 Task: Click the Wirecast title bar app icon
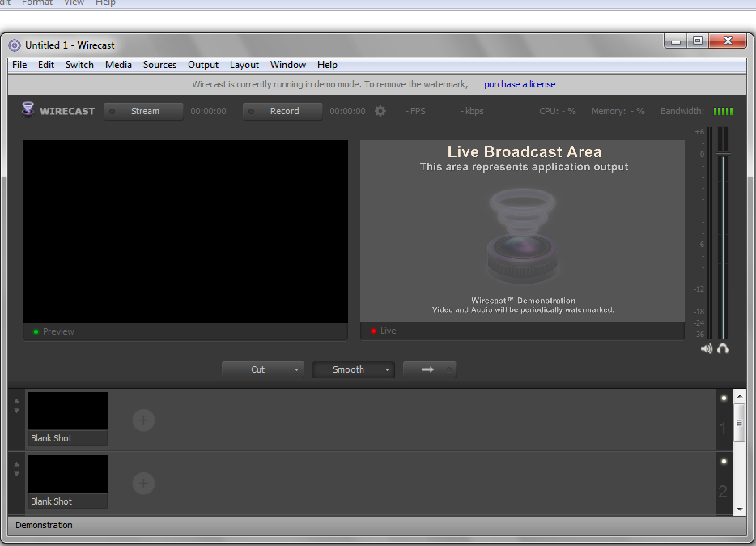point(15,45)
